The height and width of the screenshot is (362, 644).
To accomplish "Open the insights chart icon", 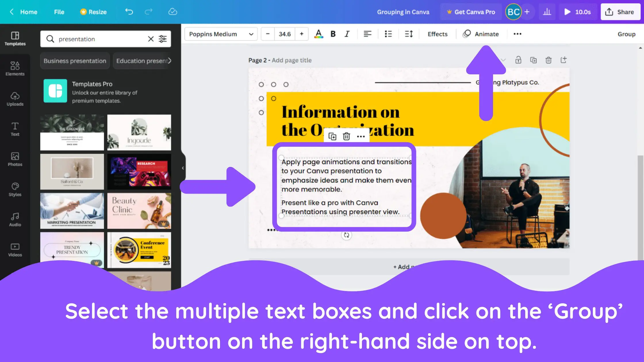I will coord(547,12).
